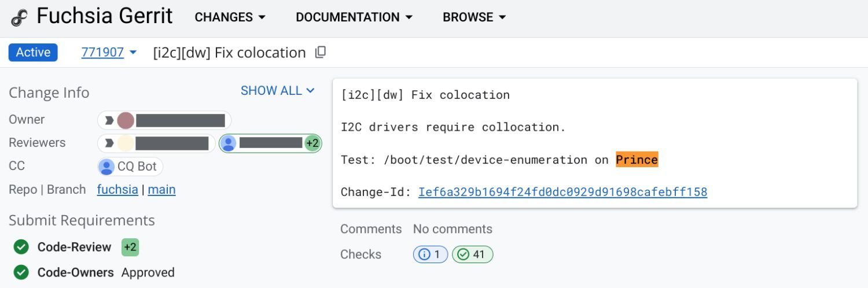Viewport: 868px width, 288px height.
Task: Expand Change Info with SHOW ALL
Action: pos(277,91)
